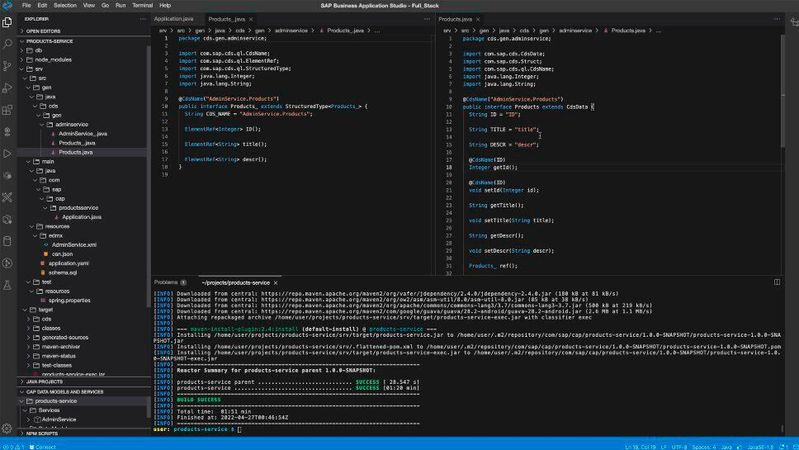Open the Extensions view icon
Image resolution: width=799 pixels, height=450 pixels.
coord(7,110)
